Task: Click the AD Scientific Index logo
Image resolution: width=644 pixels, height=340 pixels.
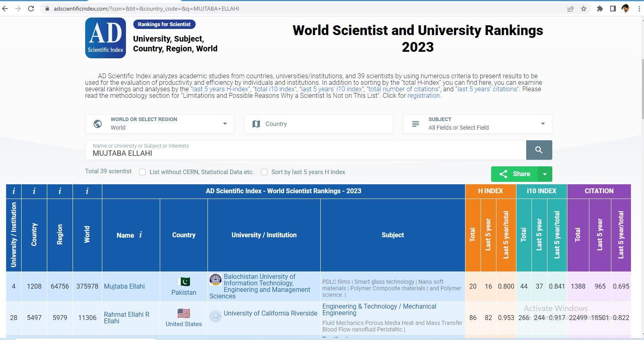Action: coord(106,38)
